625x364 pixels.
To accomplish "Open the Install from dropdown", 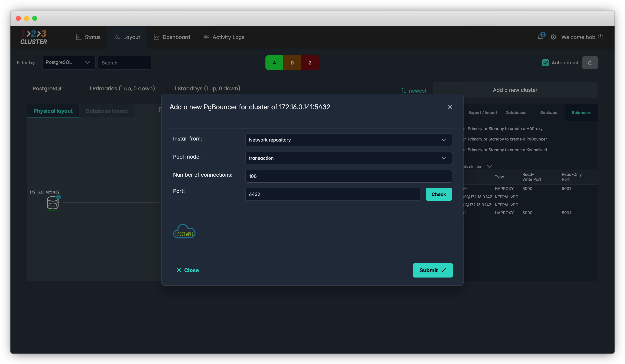I will (x=348, y=140).
